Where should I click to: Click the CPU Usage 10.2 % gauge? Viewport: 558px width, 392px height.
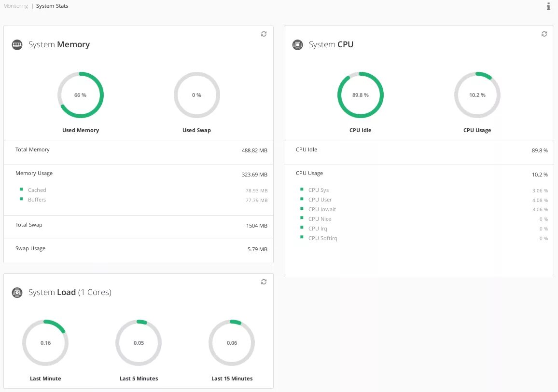click(x=477, y=95)
